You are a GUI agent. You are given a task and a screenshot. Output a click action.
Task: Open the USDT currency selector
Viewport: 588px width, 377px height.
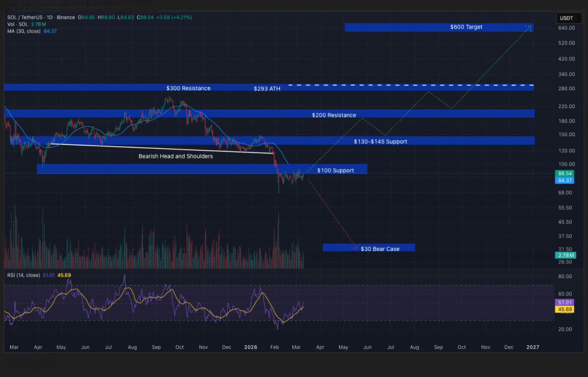(x=568, y=18)
